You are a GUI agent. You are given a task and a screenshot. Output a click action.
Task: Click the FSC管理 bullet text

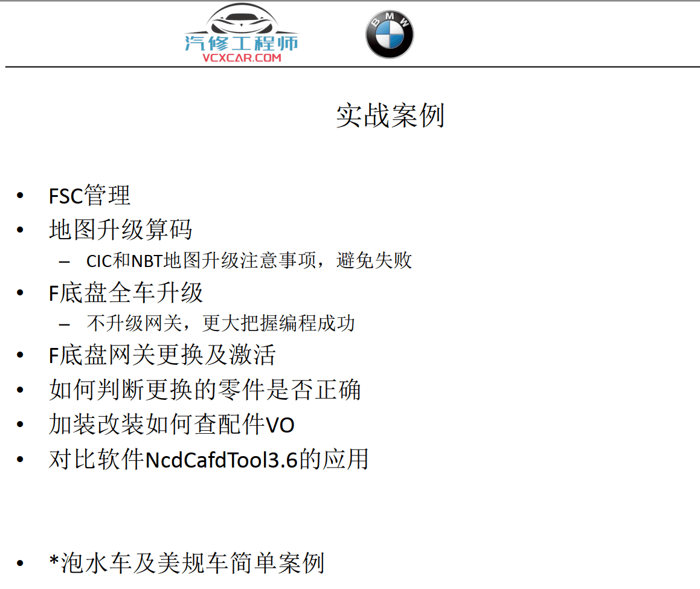tap(89, 196)
